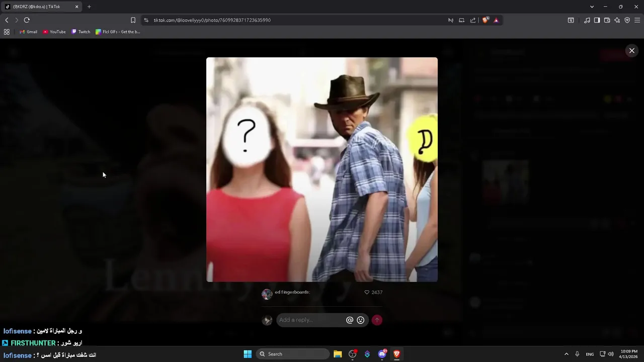Show hidden system tray icons
The width and height of the screenshot is (644, 362).
click(x=566, y=354)
